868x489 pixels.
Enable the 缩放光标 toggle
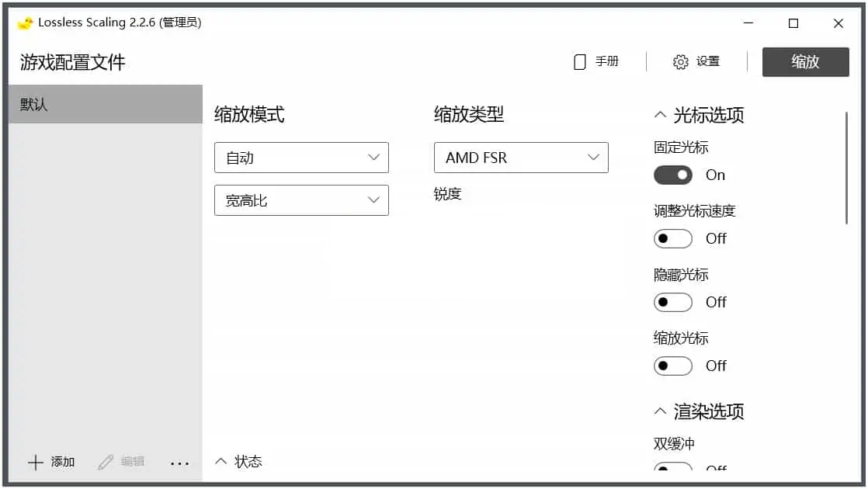(672, 366)
